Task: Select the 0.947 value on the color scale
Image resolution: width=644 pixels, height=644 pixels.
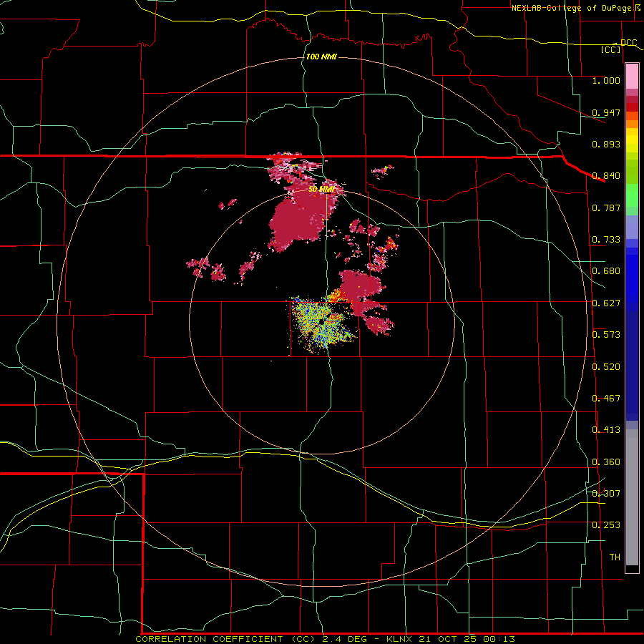Action: pyautogui.click(x=606, y=112)
